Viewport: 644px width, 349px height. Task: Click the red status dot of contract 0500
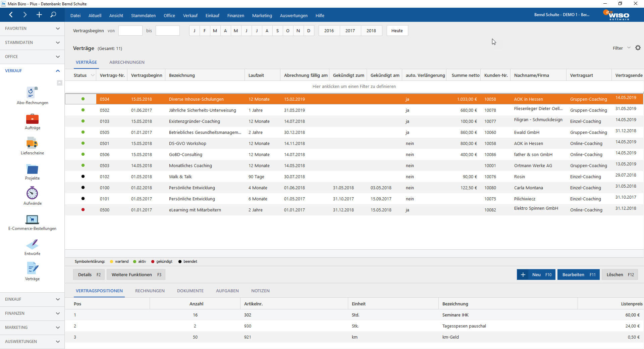83,210
